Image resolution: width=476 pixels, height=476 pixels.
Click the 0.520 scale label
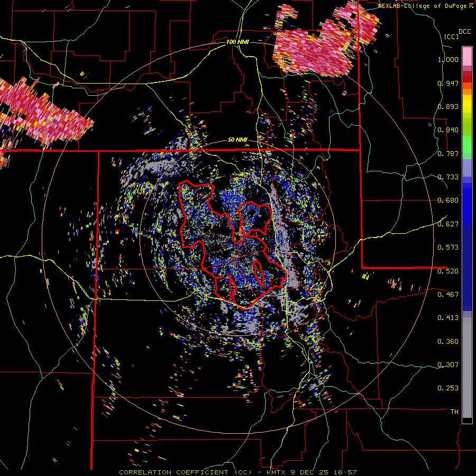448,271
